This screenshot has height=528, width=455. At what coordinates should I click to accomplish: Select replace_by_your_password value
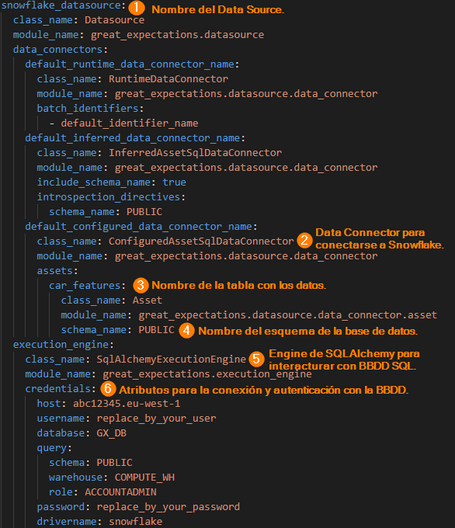pos(168,507)
